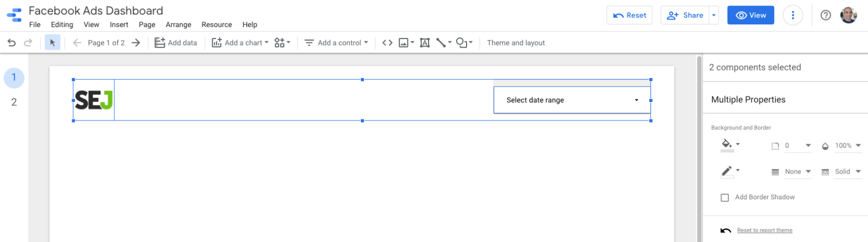The image size is (868, 242).
Task: Click the blue View button
Action: (x=751, y=15)
